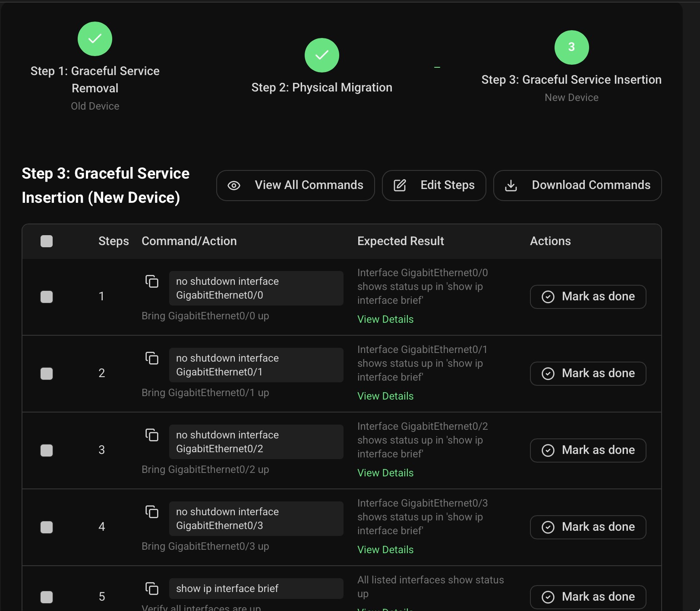700x611 pixels.
Task: Click the Step 1 completed checkmark circle
Action: click(95, 39)
